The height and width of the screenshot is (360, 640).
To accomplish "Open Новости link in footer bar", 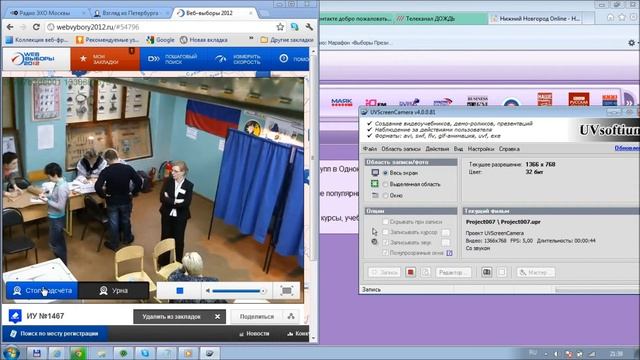I will coord(254,333).
